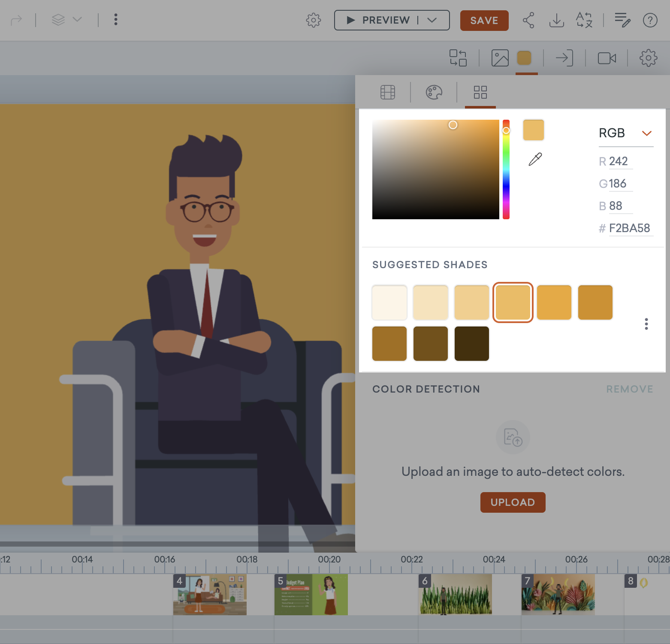The height and width of the screenshot is (644, 670).
Task: Click the camera icon in the toolbar
Action: (607, 58)
